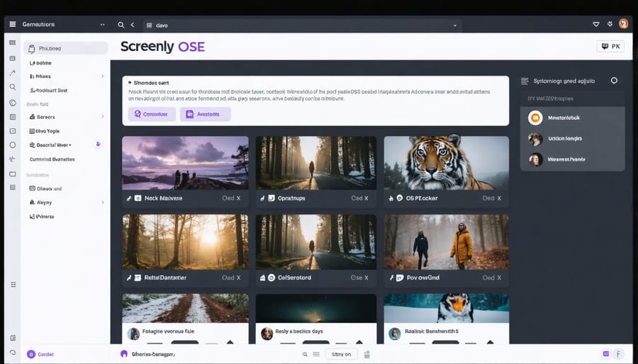This screenshot has width=638, height=364.
Task: Click the magnifier icon in left strip
Action: tap(13, 87)
